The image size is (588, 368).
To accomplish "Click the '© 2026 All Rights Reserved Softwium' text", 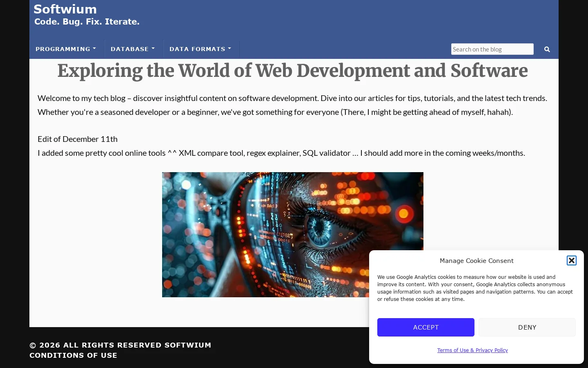I will pos(120,345).
